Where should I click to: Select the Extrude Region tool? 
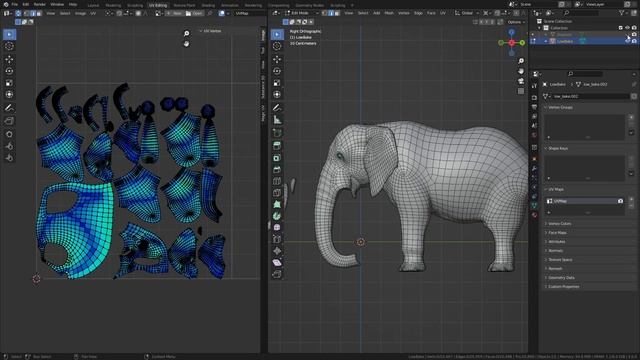(277, 146)
